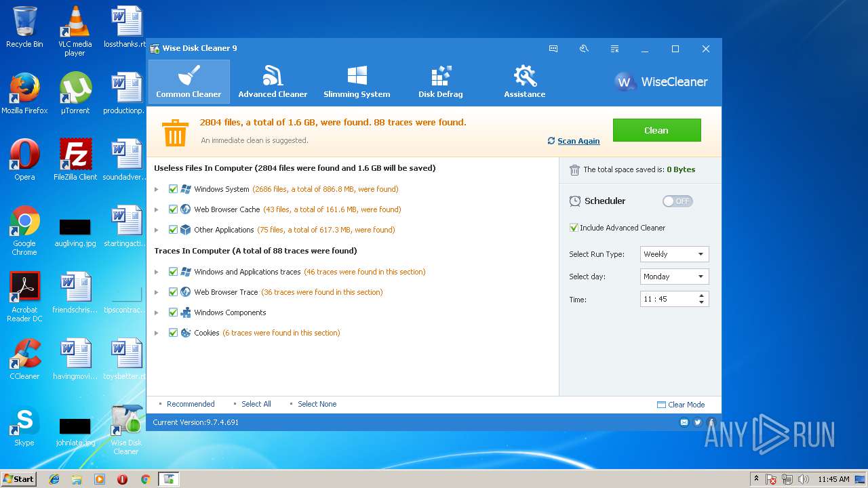Click the WiseCleaner logo

(x=661, y=82)
